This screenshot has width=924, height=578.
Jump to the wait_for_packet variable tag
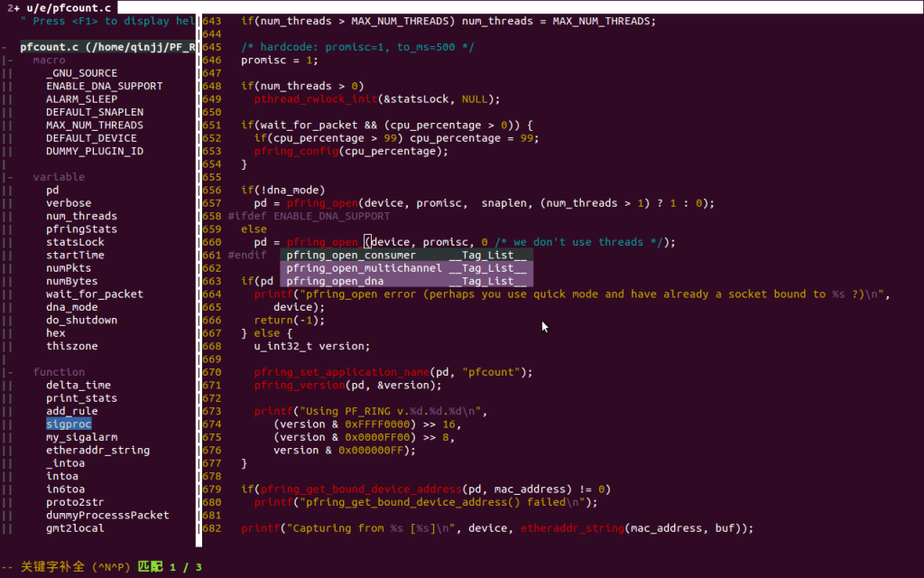click(94, 294)
